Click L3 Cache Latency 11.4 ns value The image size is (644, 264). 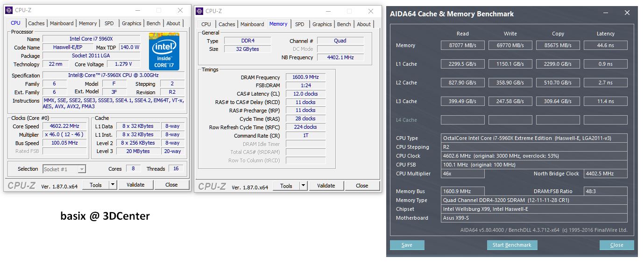click(606, 101)
